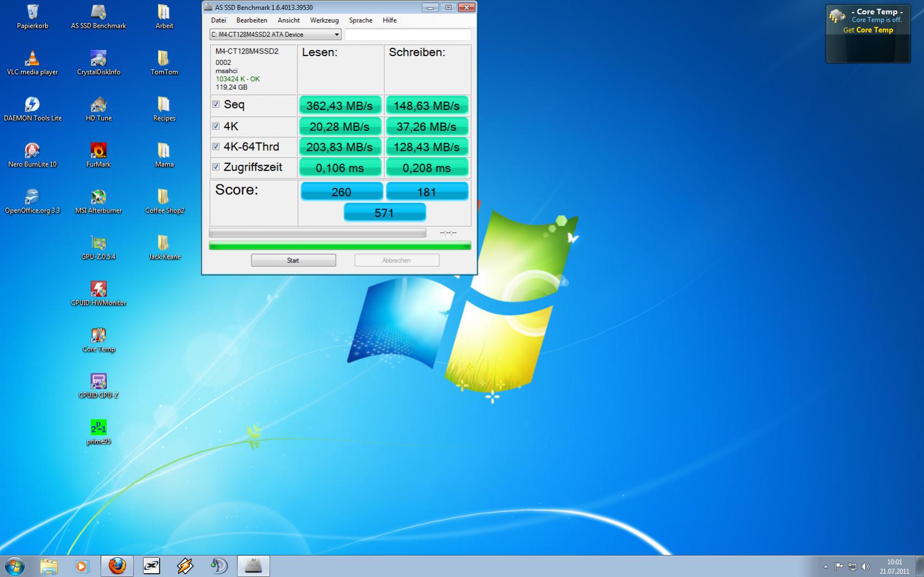The width and height of the screenshot is (924, 577).
Task: Click the VLC media player desktop icon
Action: point(32,63)
